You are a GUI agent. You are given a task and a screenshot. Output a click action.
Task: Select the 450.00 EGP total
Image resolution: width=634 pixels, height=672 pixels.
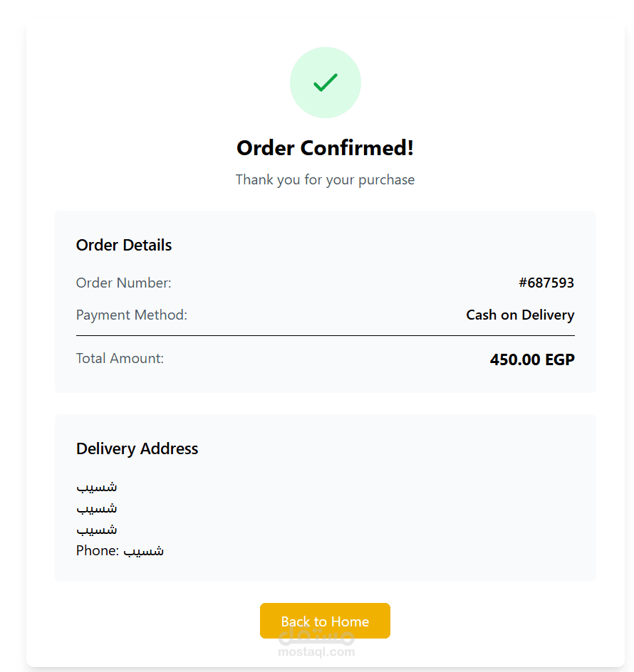tap(532, 359)
